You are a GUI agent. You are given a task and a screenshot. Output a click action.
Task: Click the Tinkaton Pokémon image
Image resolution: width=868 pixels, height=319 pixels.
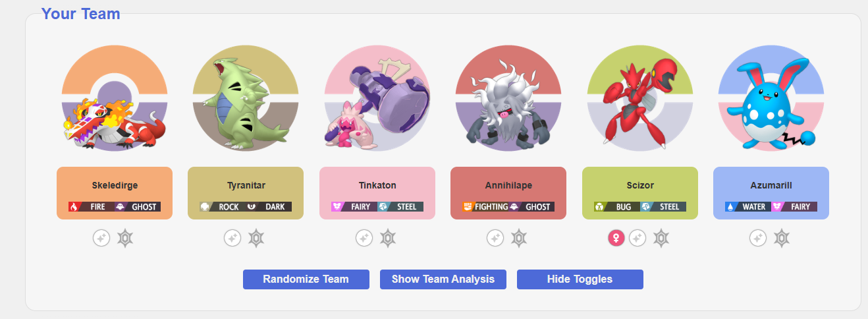pos(377,99)
